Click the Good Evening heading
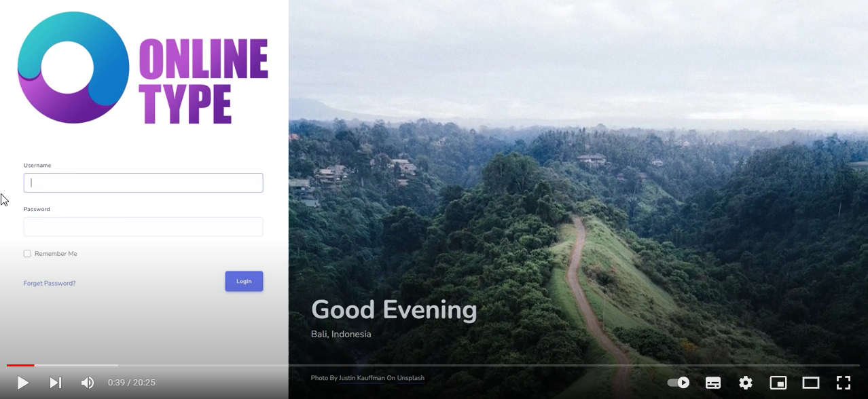This screenshot has width=868, height=399. click(394, 310)
